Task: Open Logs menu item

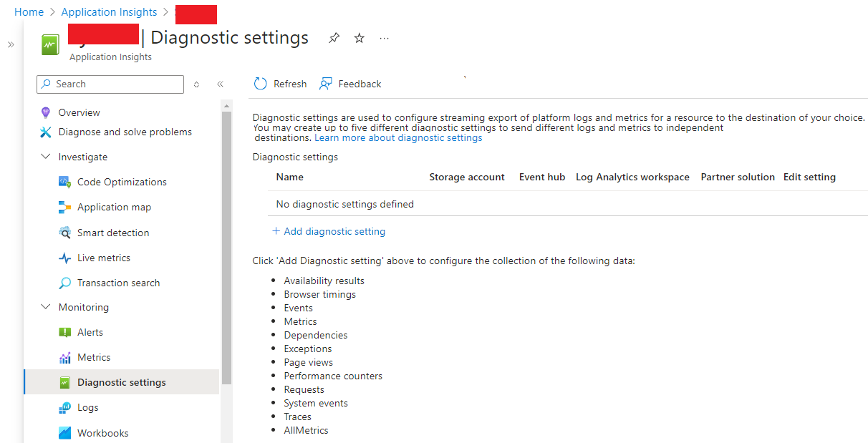Action: (x=88, y=407)
